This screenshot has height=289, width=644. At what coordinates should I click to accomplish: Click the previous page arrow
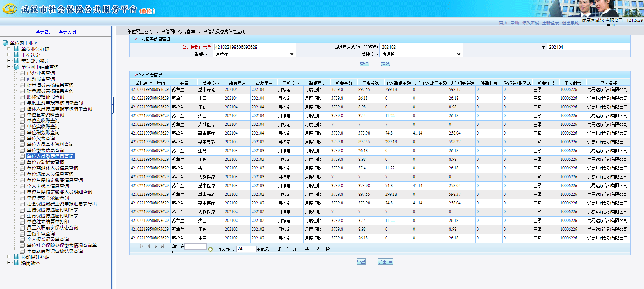coord(149,246)
